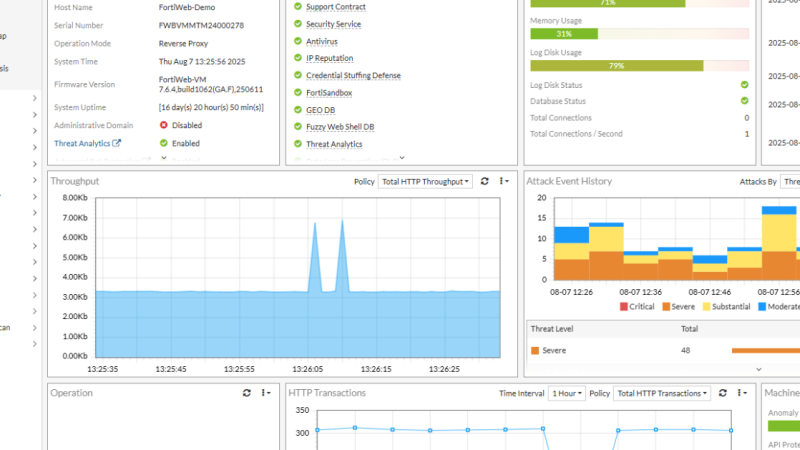This screenshot has width=800, height=450.
Task: Click the system time value
Action: [x=202, y=61]
